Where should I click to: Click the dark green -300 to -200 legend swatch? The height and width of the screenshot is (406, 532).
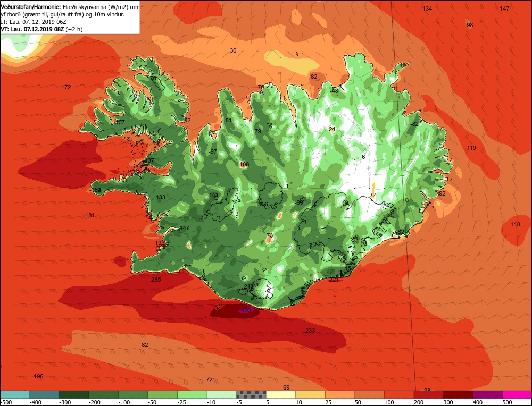(73, 394)
